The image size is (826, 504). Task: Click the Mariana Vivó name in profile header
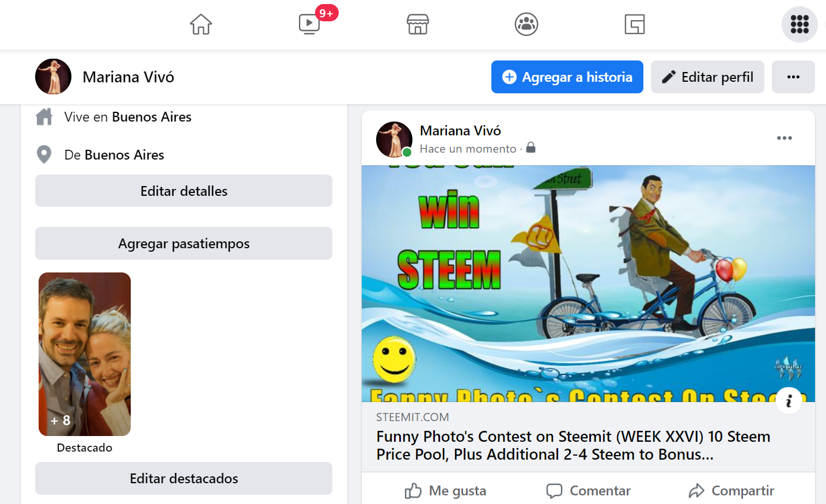(128, 77)
